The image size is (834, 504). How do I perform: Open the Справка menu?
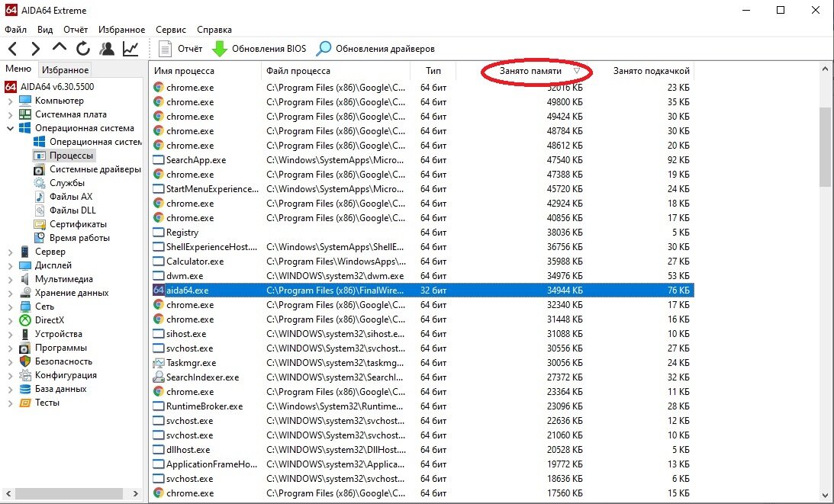tap(214, 30)
